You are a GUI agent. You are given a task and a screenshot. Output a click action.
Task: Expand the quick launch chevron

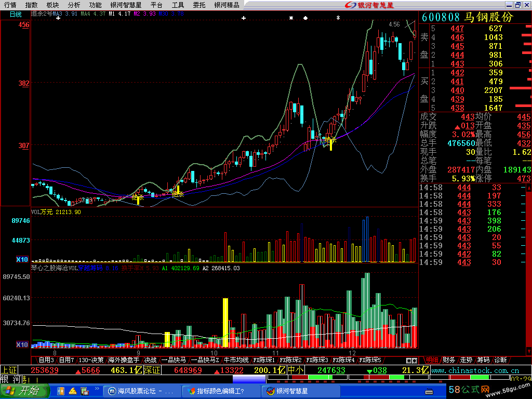(x=97, y=389)
